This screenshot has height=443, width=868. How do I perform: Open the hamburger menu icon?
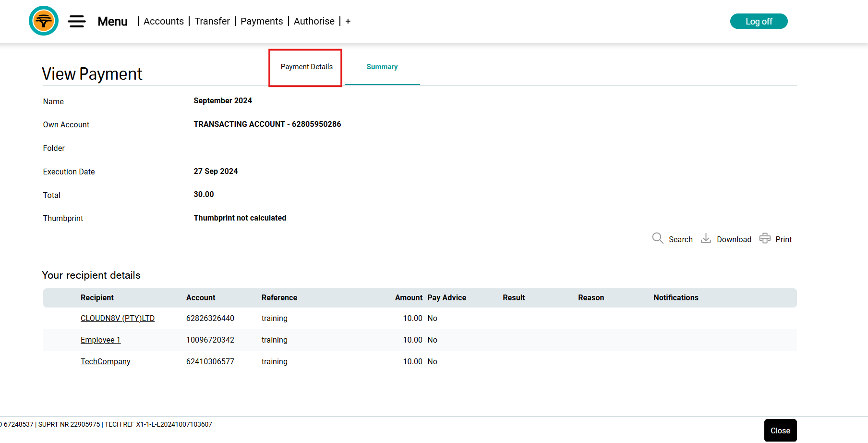point(77,21)
